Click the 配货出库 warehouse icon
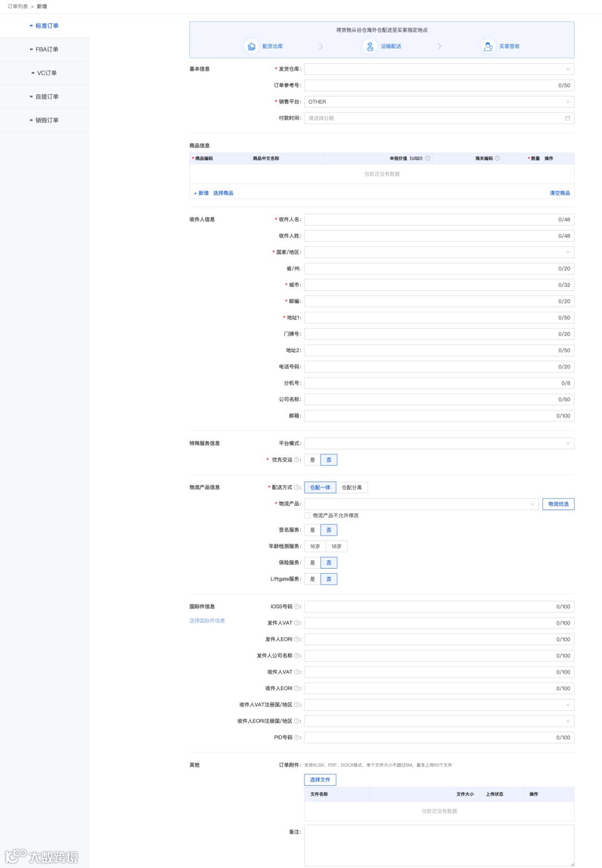The height and width of the screenshot is (868, 602). 251,46
